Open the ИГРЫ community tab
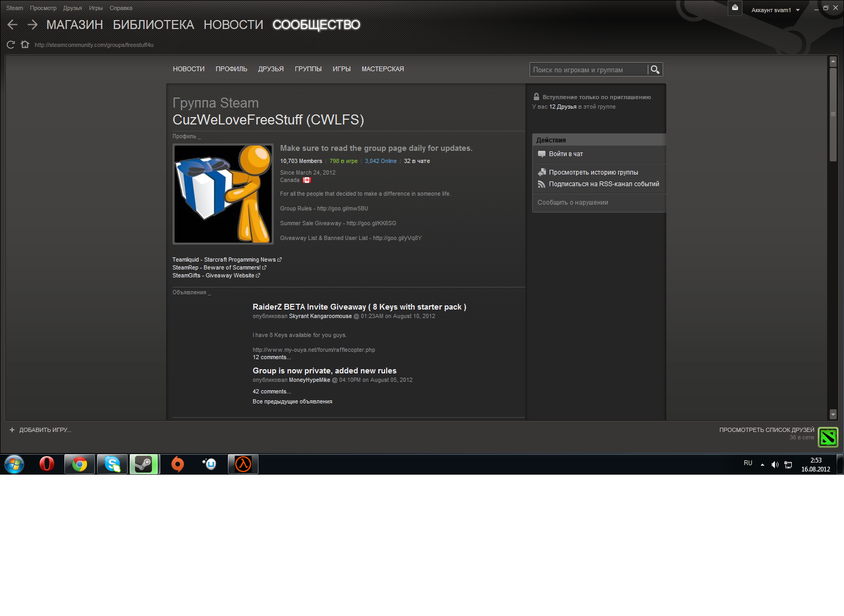 [342, 69]
